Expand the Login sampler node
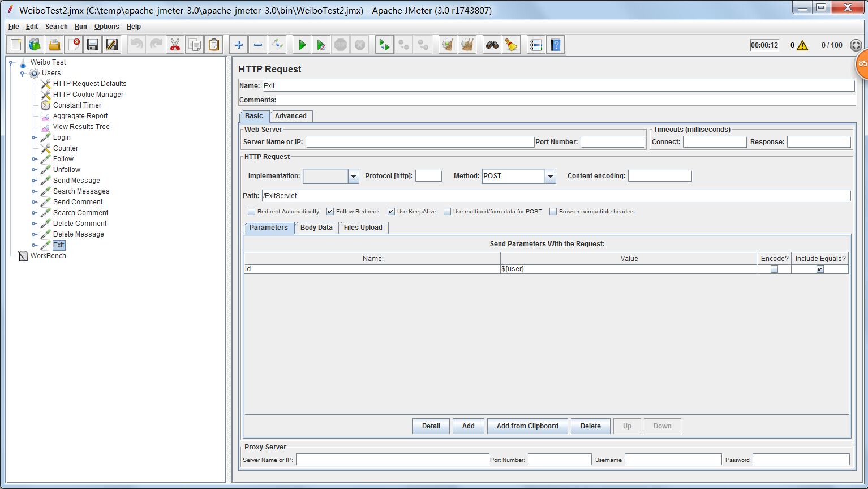868x489 pixels. [x=35, y=138]
